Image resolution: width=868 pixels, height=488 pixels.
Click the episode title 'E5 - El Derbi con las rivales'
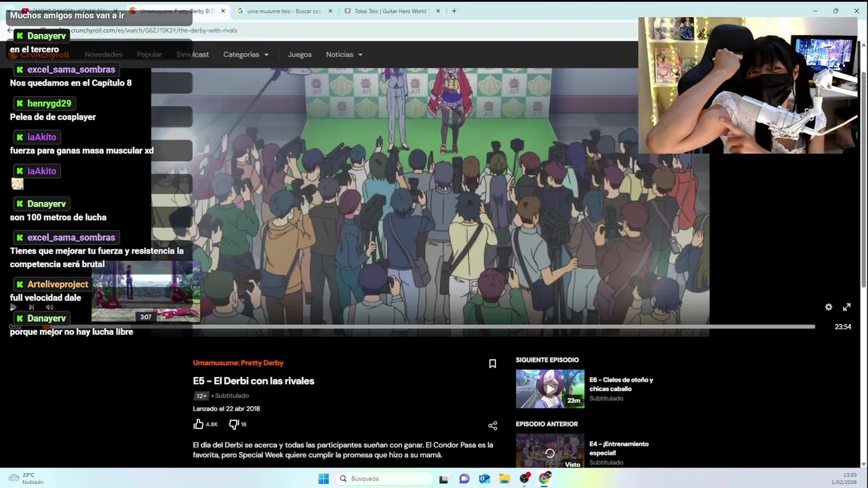click(x=254, y=381)
